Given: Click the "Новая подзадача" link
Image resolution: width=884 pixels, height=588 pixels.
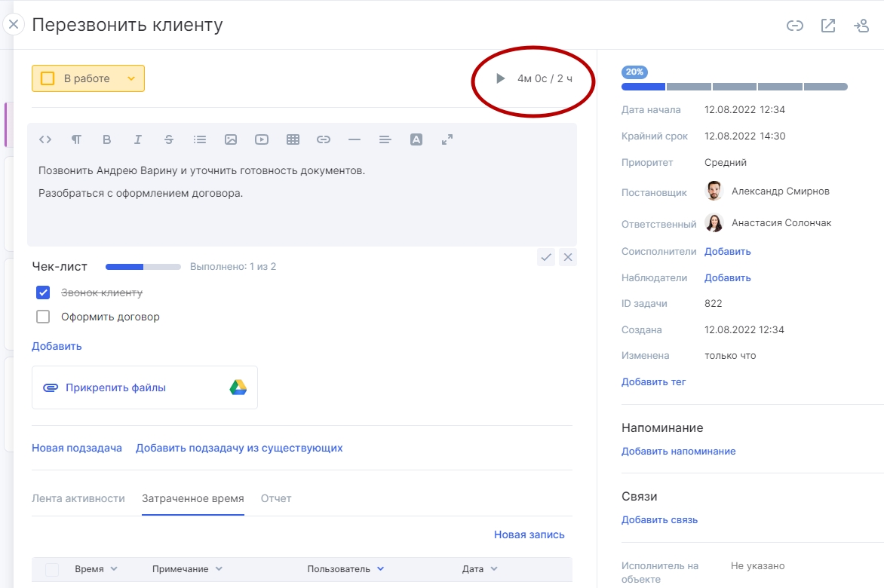Looking at the screenshot, I should [x=77, y=448].
